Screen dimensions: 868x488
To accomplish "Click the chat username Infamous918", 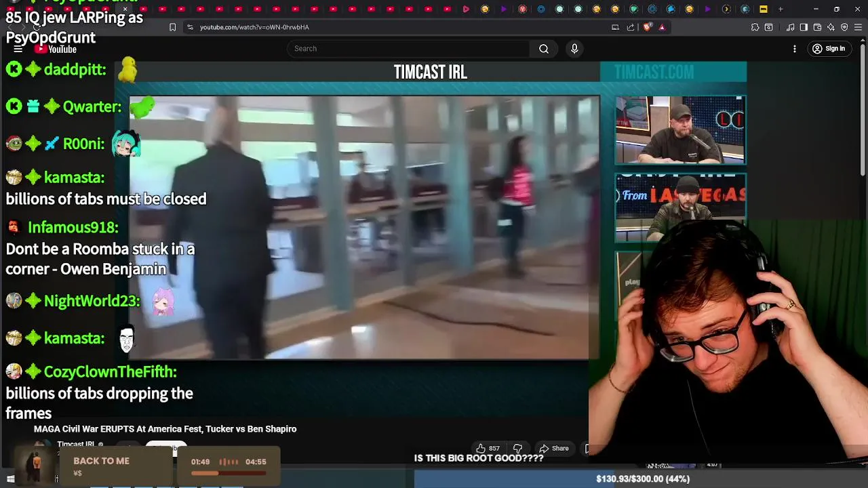I will 73,227.
